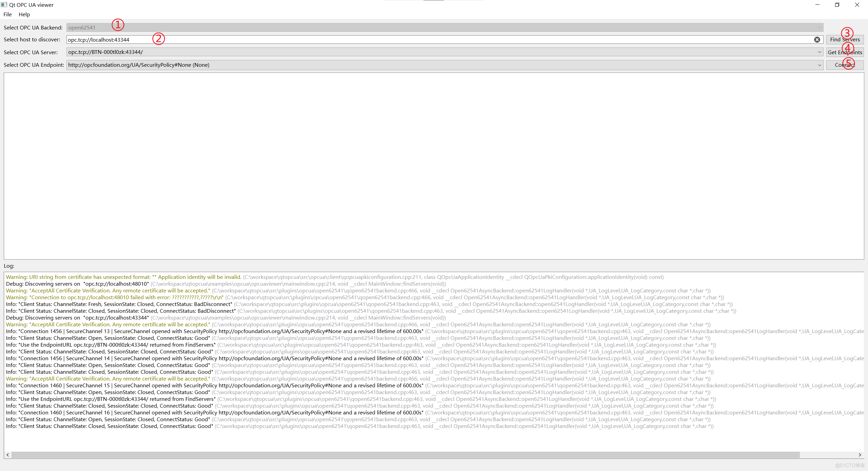
Task: Expand the OPC UA Server dropdown
Action: pyautogui.click(x=820, y=52)
